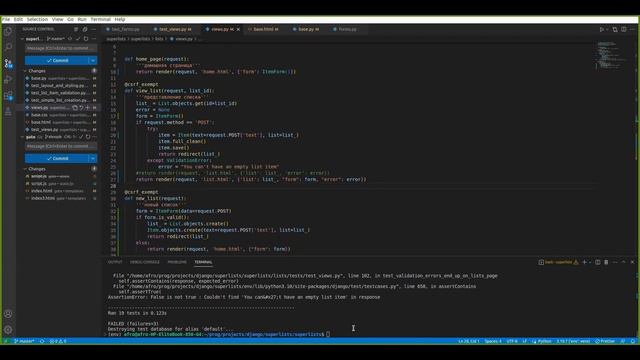Viewport: 640px width, 360px height.
Task: Switch to the PROBLEMS panel tab
Action: point(177,262)
